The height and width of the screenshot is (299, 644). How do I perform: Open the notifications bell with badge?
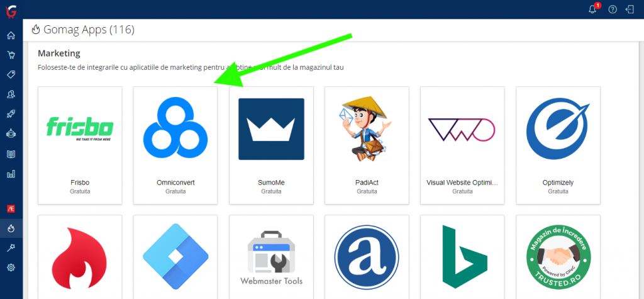593,9
